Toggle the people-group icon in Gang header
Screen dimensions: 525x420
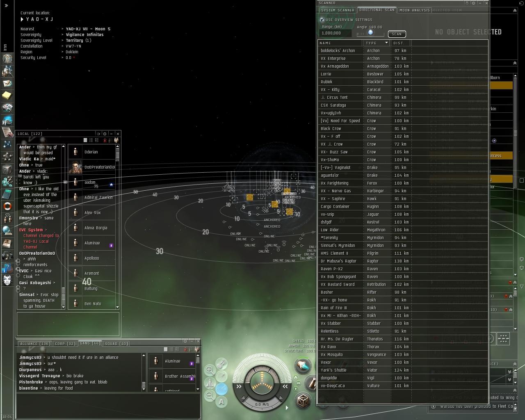click(x=197, y=349)
